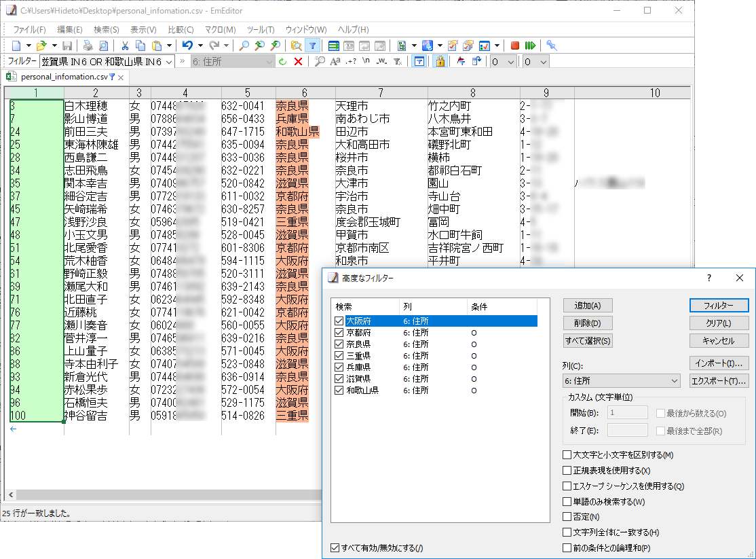
Task: Click the Cut scissors icon
Action: (125, 46)
